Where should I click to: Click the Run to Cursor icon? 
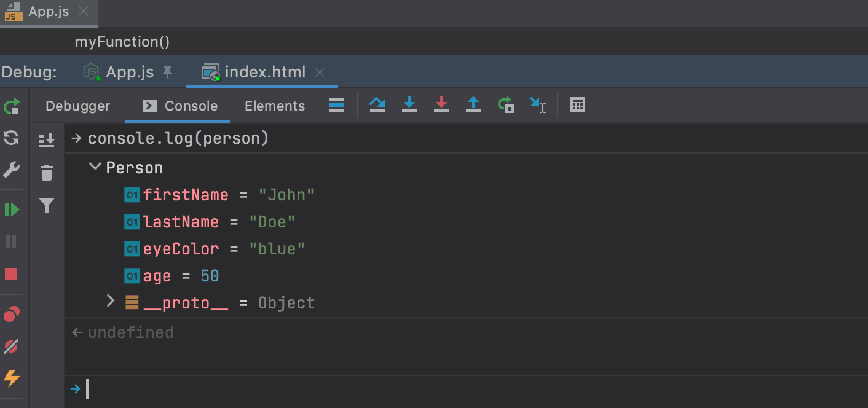[538, 105]
